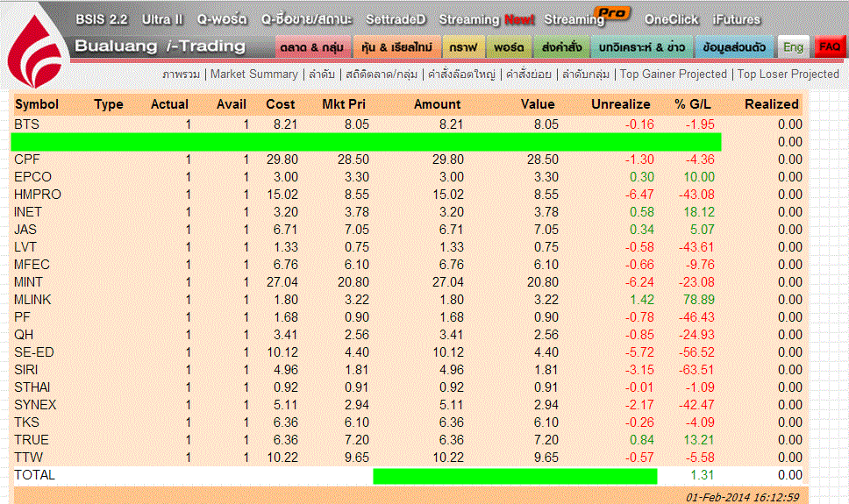Open the SettradeD link
849x504 pixels.
tap(396, 19)
